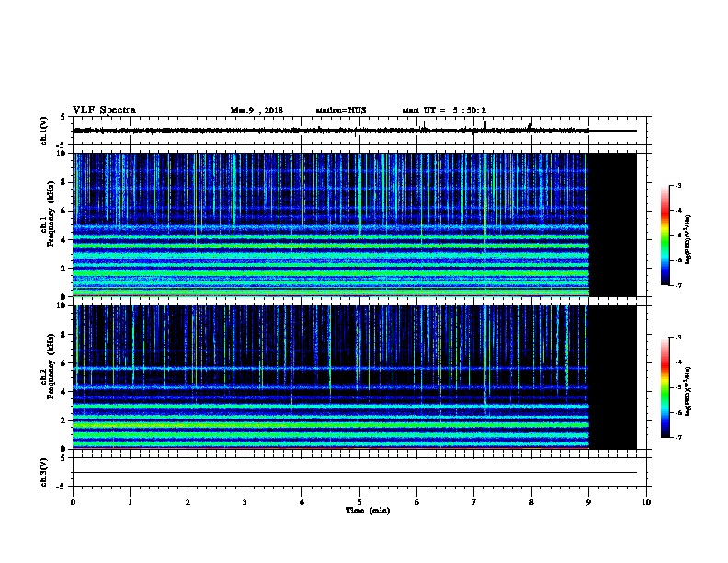Click the ch.1 voltage waveform trace panel
The width and height of the screenshot is (728, 563).
(361, 131)
